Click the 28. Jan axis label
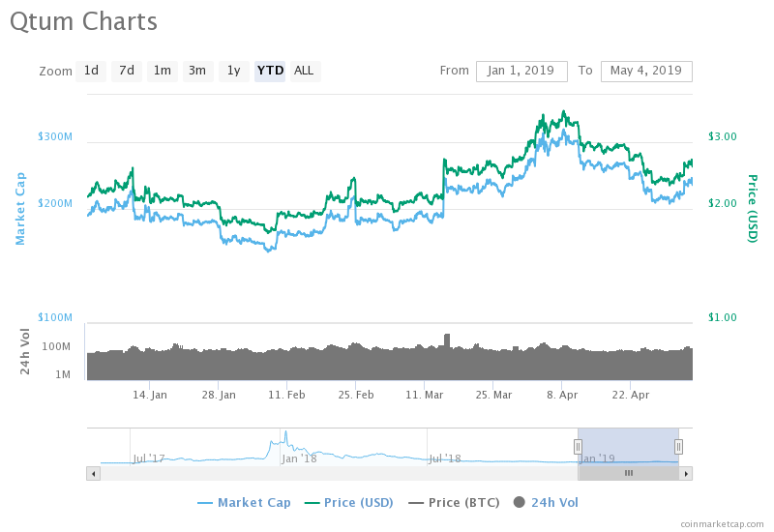This screenshot has height=532, width=774. point(219,395)
